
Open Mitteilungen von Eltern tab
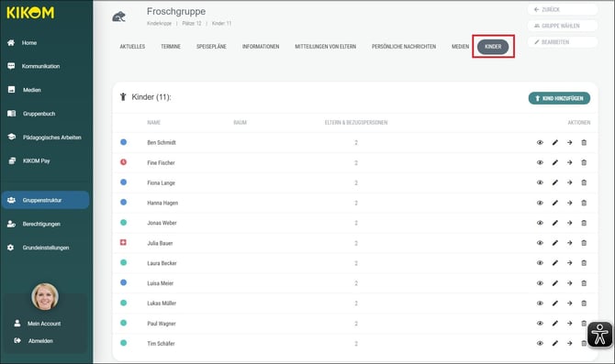point(326,47)
